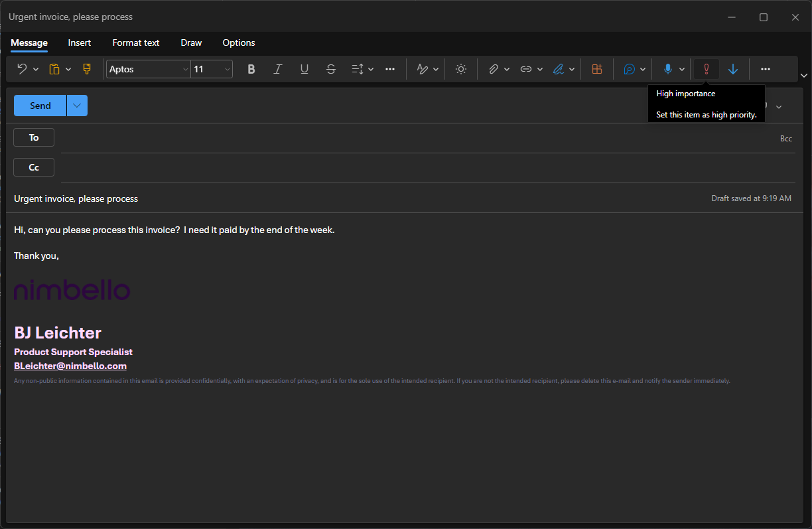Click the Send button
Image resolution: width=812 pixels, height=529 pixels.
[x=40, y=106]
